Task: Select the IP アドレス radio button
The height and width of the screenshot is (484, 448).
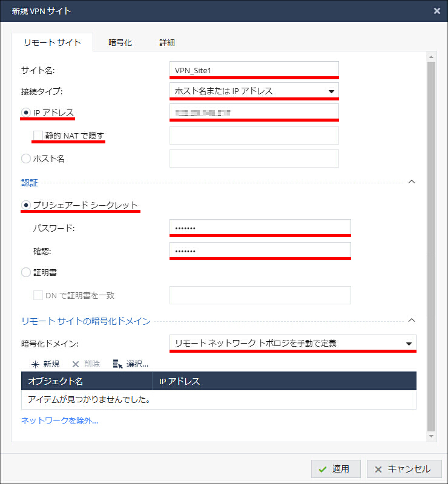Action: click(x=26, y=113)
